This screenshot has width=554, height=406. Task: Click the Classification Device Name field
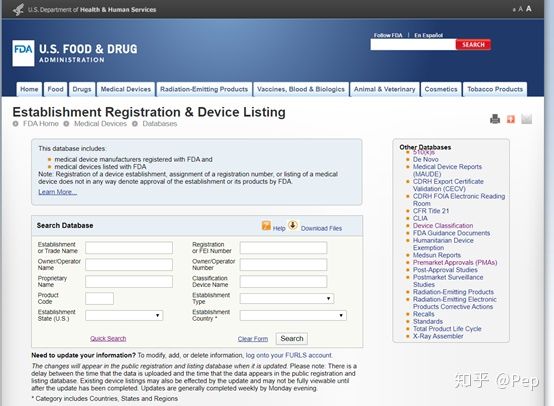(x=283, y=282)
